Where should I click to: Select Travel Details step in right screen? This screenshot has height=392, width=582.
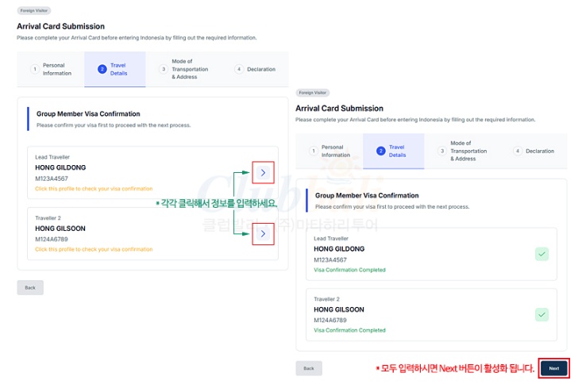pos(394,152)
